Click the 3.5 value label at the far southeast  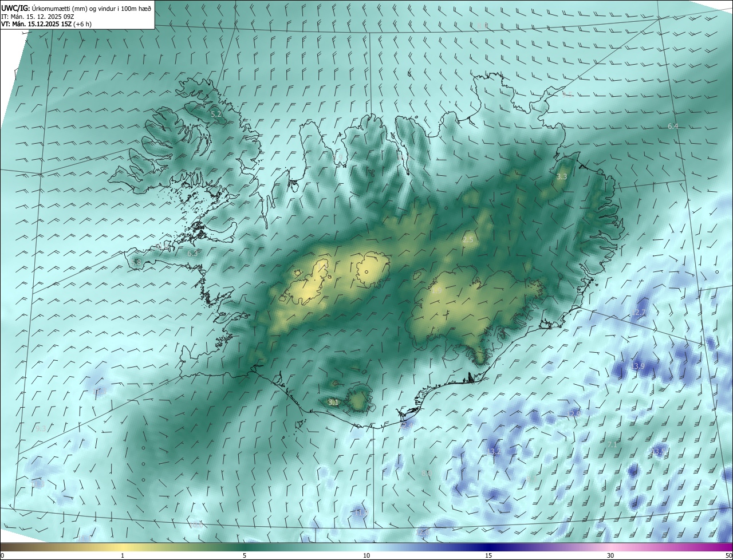click(659, 452)
